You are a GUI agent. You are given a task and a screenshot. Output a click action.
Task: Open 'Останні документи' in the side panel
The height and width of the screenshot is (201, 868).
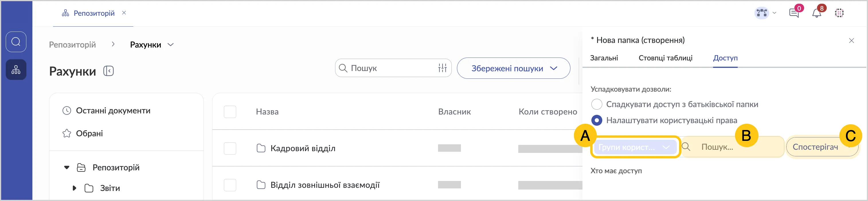(113, 111)
